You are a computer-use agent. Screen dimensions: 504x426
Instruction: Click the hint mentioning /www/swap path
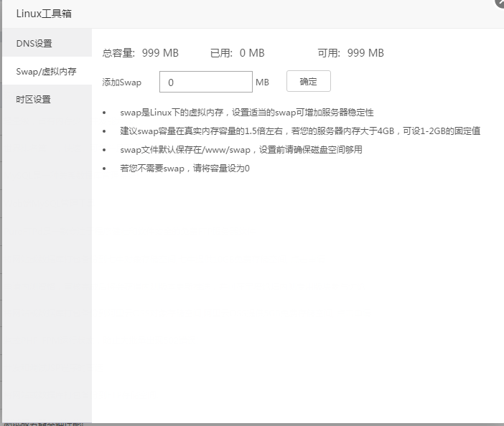pyautogui.click(x=241, y=150)
